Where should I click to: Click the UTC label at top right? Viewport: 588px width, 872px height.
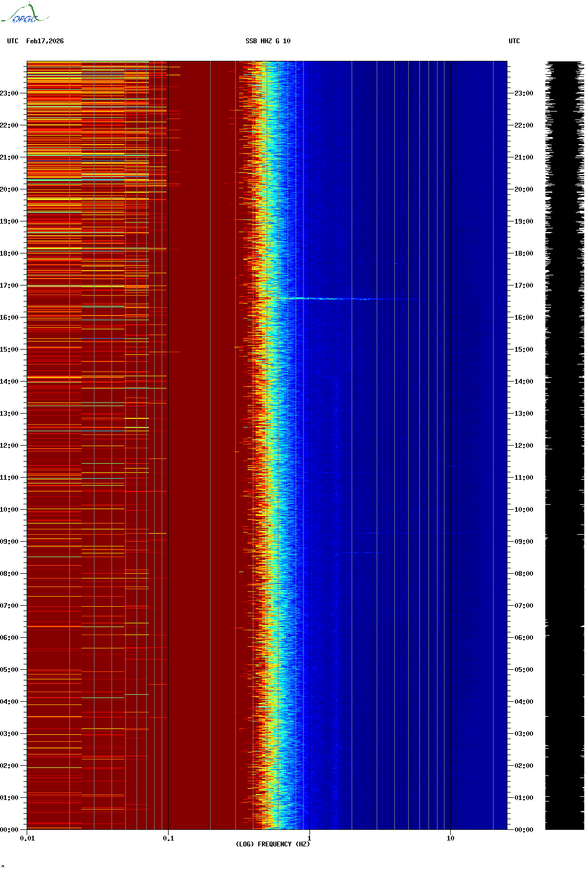[x=514, y=41]
